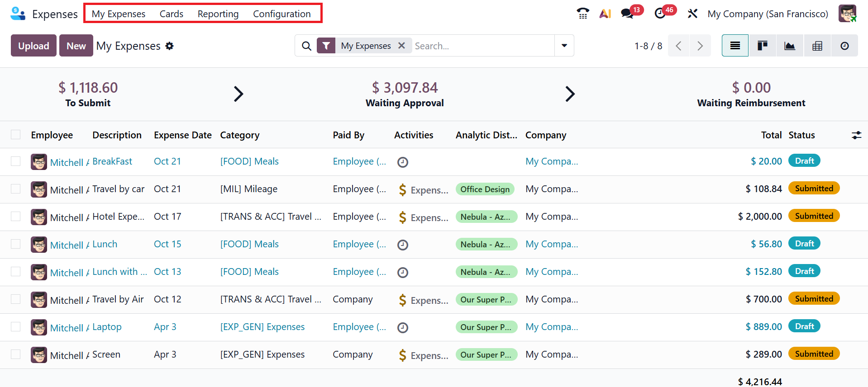Open the company switcher My Company (San Francisco)
This screenshot has height=387, width=868.
(768, 14)
